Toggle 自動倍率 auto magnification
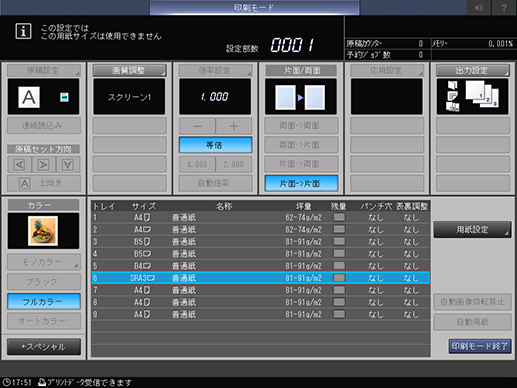 tap(215, 183)
